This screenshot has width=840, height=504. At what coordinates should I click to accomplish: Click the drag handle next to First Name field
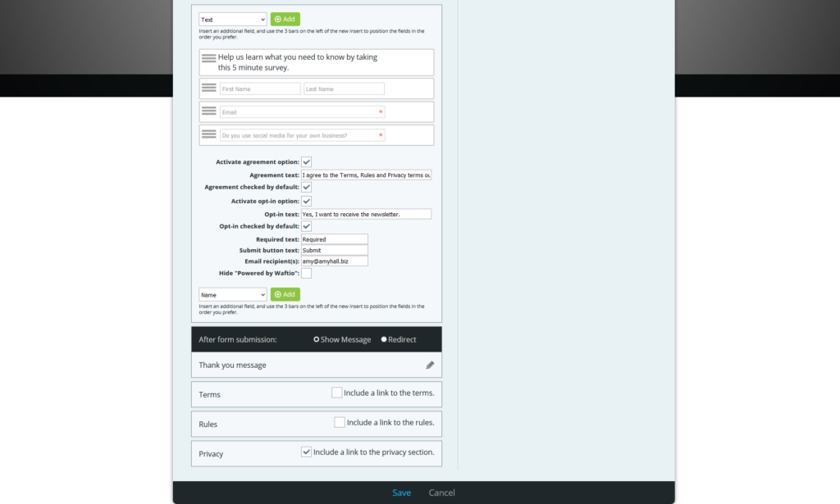(209, 88)
